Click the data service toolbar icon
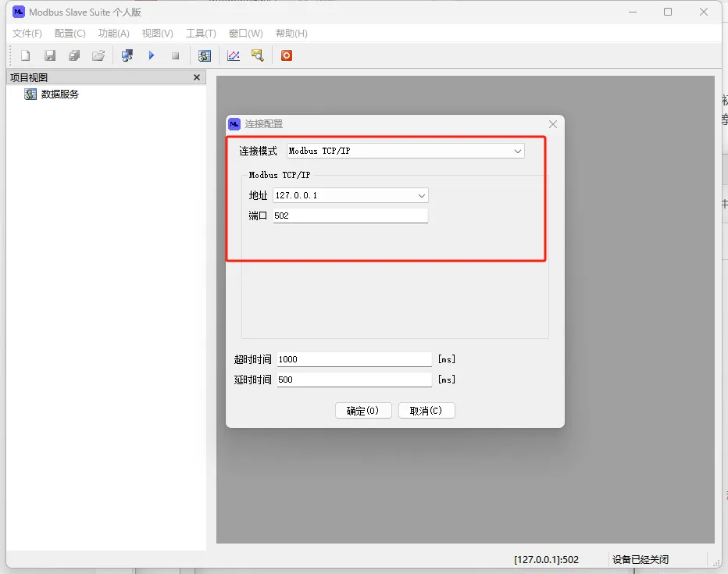728x574 pixels. (x=205, y=55)
